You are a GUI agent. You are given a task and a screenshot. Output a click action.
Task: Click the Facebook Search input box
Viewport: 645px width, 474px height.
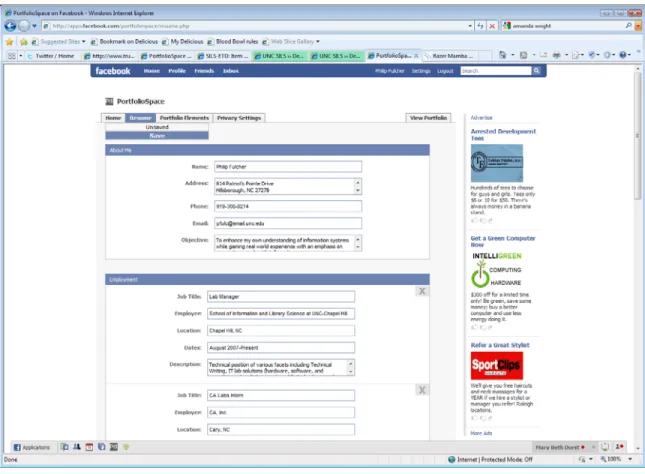(496, 71)
